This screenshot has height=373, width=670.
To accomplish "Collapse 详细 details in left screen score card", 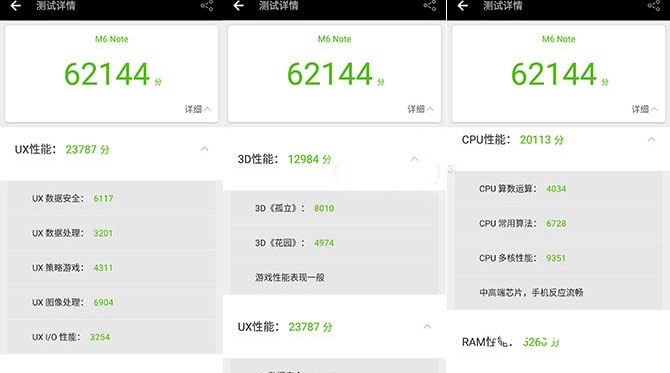I will pos(198,109).
